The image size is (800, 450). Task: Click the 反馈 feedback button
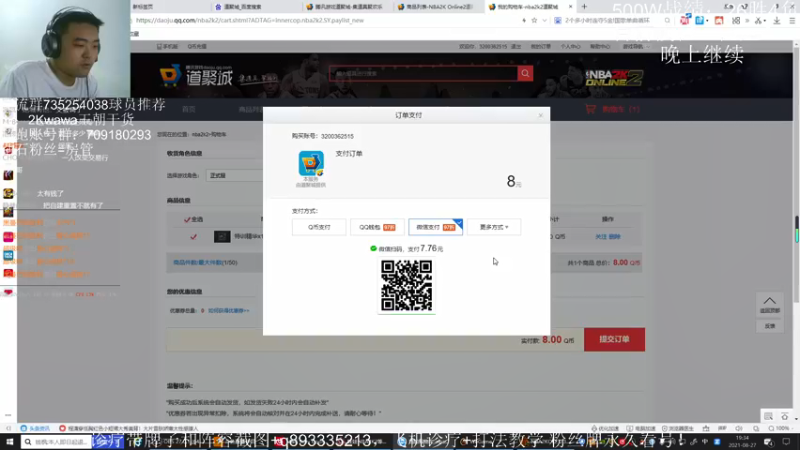coord(770,326)
